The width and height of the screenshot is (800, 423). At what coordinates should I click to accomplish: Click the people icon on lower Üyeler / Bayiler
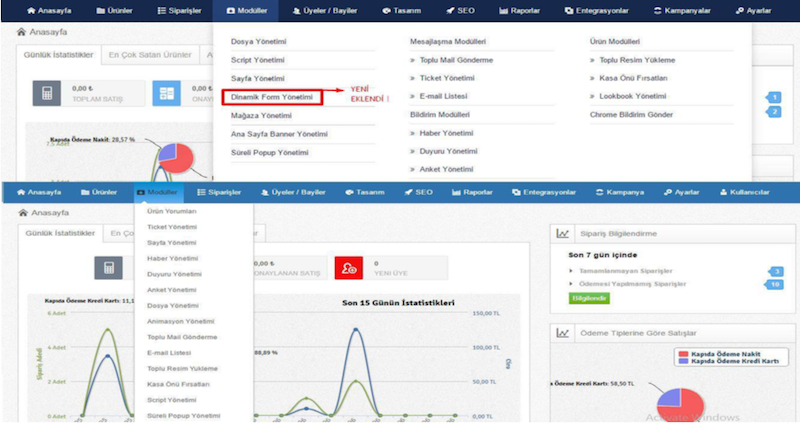coord(265,192)
